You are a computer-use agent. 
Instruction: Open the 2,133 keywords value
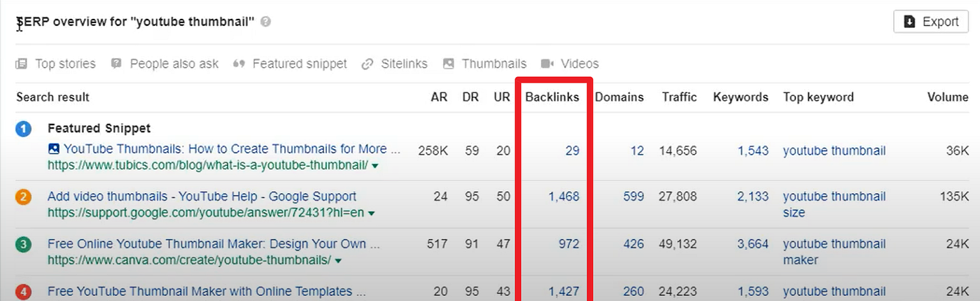click(752, 197)
